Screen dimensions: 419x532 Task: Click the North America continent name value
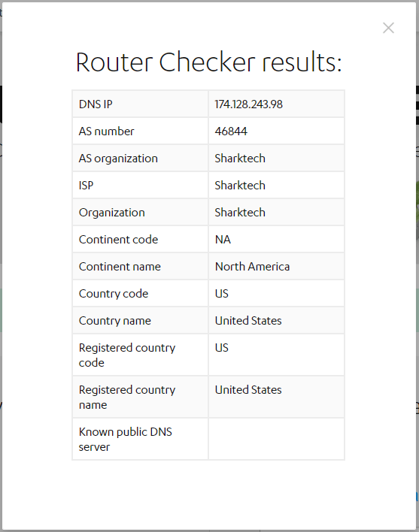pyautogui.click(x=252, y=267)
